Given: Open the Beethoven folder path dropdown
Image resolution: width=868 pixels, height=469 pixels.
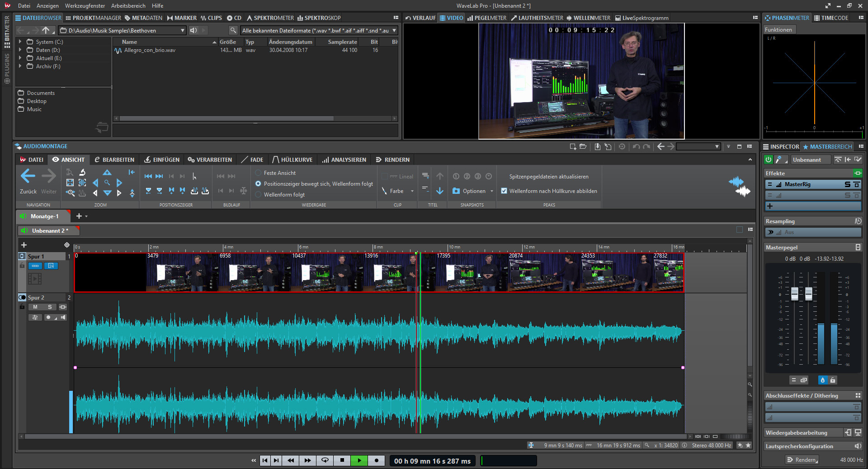Looking at the screenshot, I should click(183, 31).
